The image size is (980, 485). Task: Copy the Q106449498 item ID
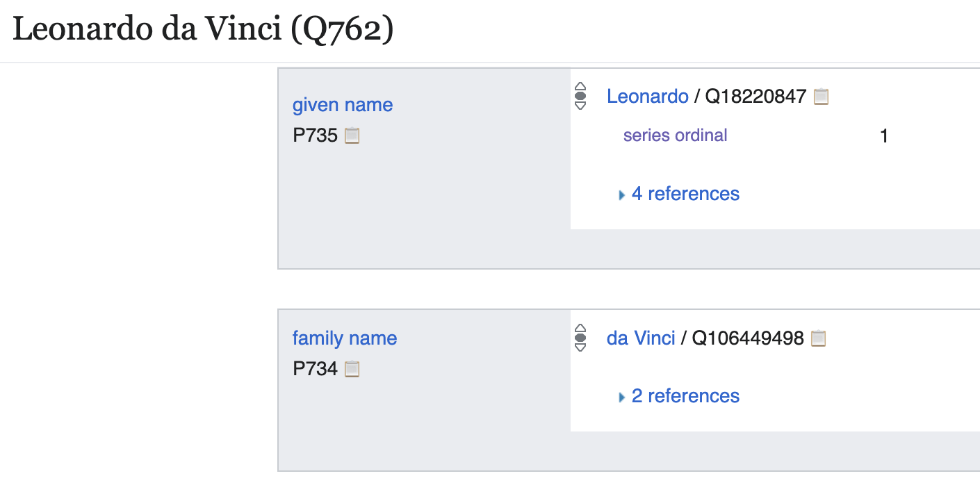coord(819,338)
